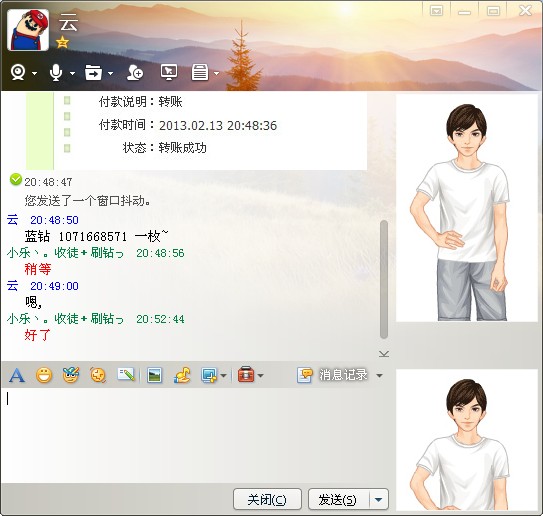The height and width of the screenshot is (516, 543).
Task: Expand the message history dropdown arrow
Action: (x=380, y=375)
